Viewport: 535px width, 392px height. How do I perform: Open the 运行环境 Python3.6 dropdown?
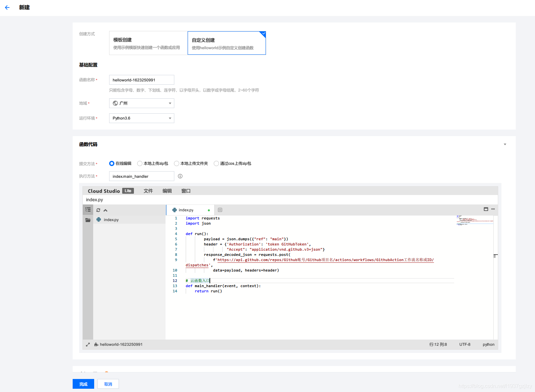pos(141,118)
